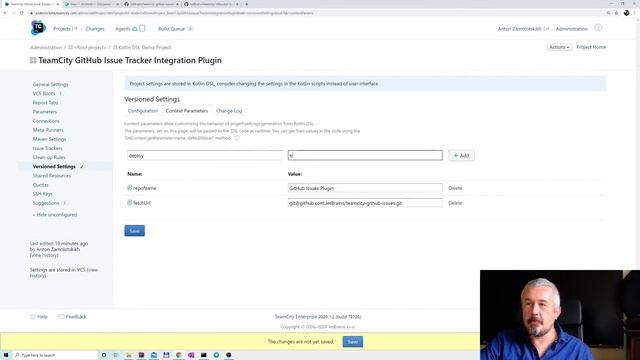Open Clean-up Rules in sidebar
Image resolution: width=640 pixels, height=360 pixels.
pos(49,158)
